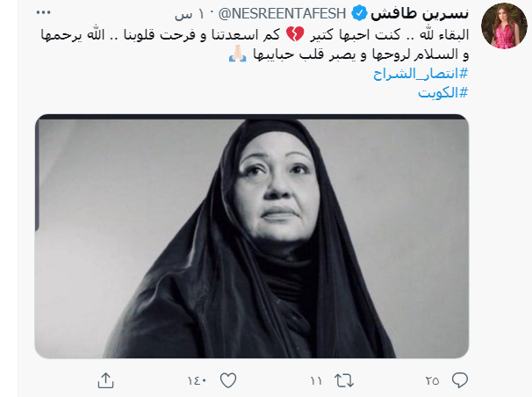Click the display name نسرين طافش
The width and height of the screenshot is (532, 397).
tap(420, 13)
